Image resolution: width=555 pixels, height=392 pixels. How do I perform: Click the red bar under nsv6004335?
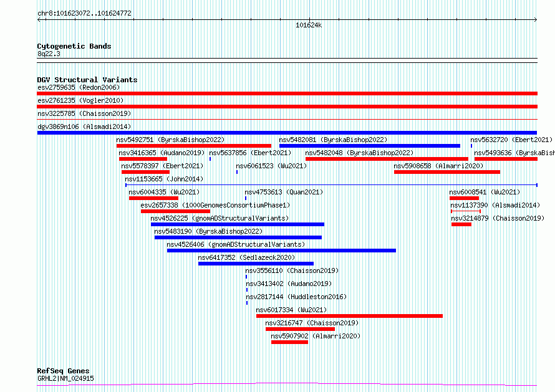153,198
